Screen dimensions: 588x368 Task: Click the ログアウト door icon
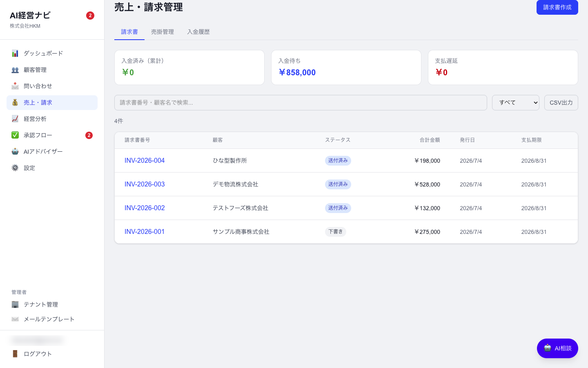(x=15, y=354)
